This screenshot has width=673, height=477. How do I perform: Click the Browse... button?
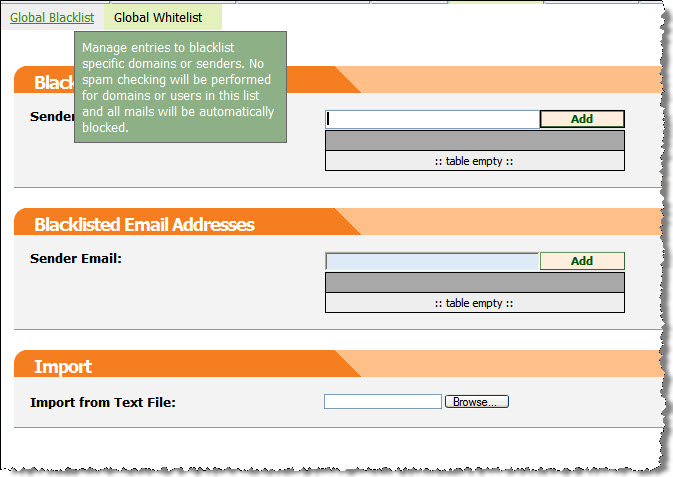pos(477,402)
